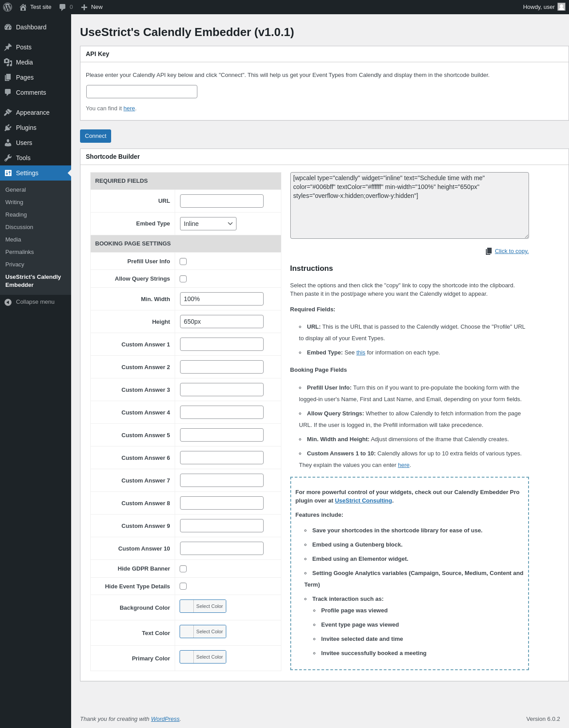Click the Tools wrench icon

coord(8,158)
